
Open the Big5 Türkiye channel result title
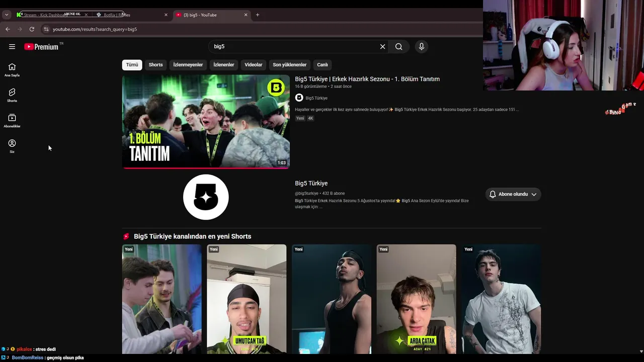coord(311,184)
